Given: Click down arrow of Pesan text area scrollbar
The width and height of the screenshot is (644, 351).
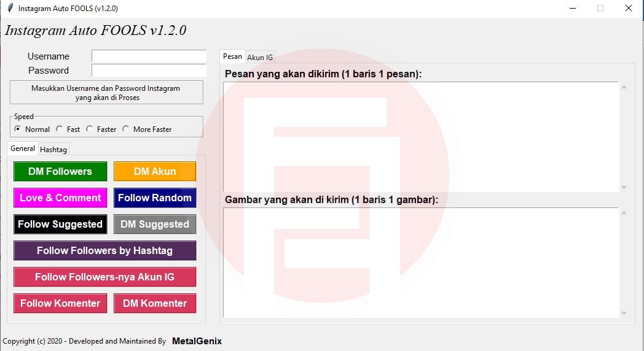Looking at the screenshot, I should 624,187.
